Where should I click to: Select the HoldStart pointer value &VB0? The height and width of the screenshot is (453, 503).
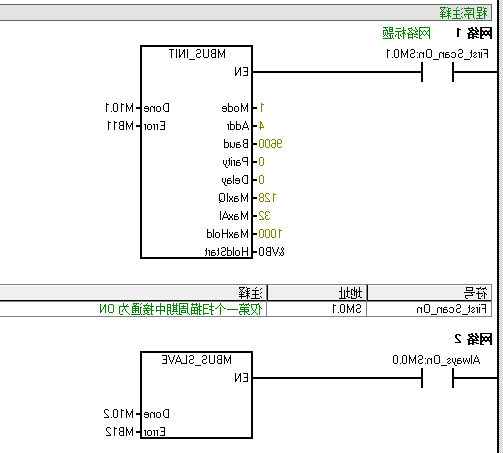pyautogui.click(x=272, y=252)
